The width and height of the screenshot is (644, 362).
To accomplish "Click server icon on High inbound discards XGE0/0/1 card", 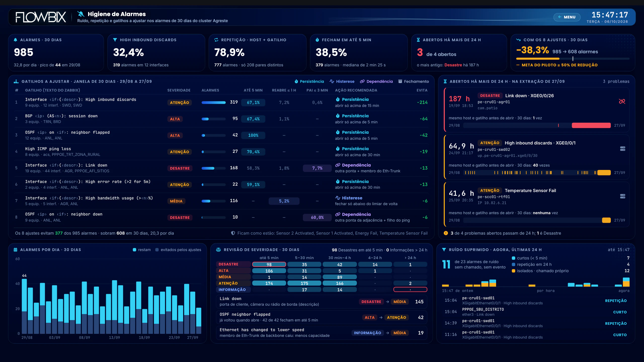I will (x=623, y=149).
